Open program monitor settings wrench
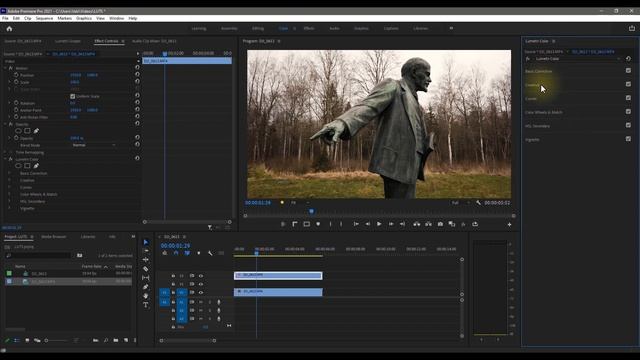Viewport: 640px width, 360px height. point(478,202)
